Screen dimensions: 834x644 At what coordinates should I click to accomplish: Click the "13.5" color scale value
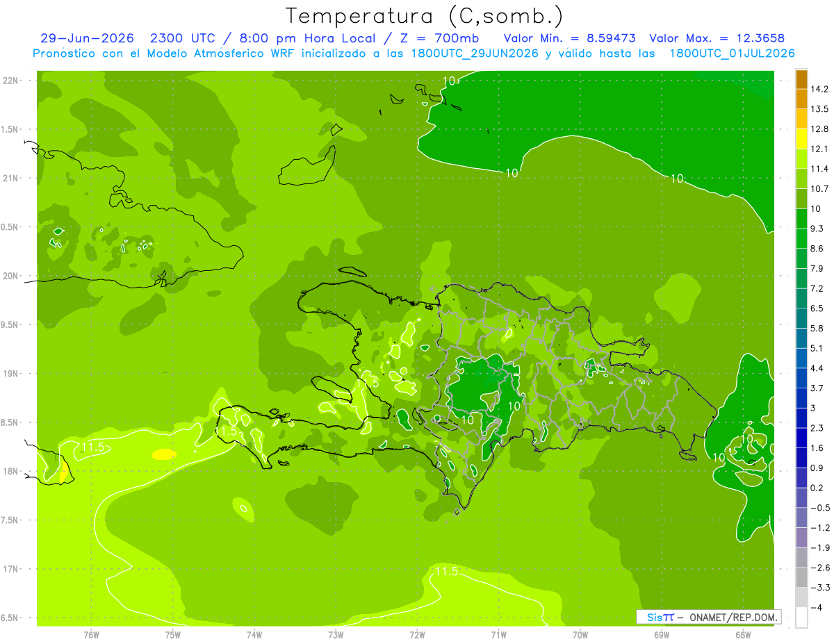819,109
